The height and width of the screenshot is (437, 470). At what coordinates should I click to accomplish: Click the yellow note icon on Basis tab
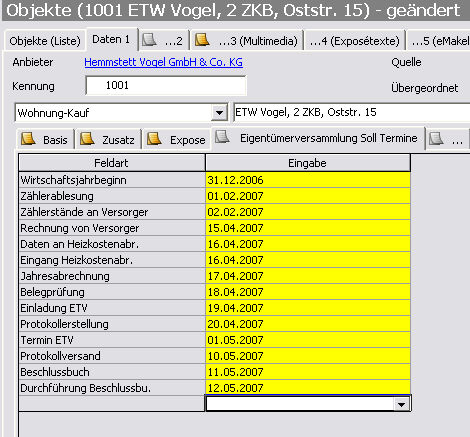point(28,138)
